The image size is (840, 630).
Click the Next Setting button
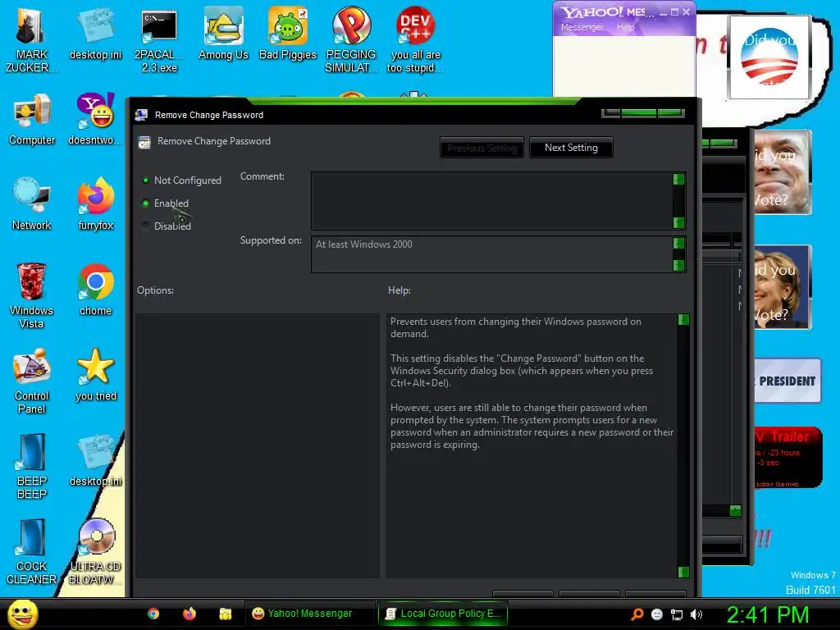click(571, 148)
